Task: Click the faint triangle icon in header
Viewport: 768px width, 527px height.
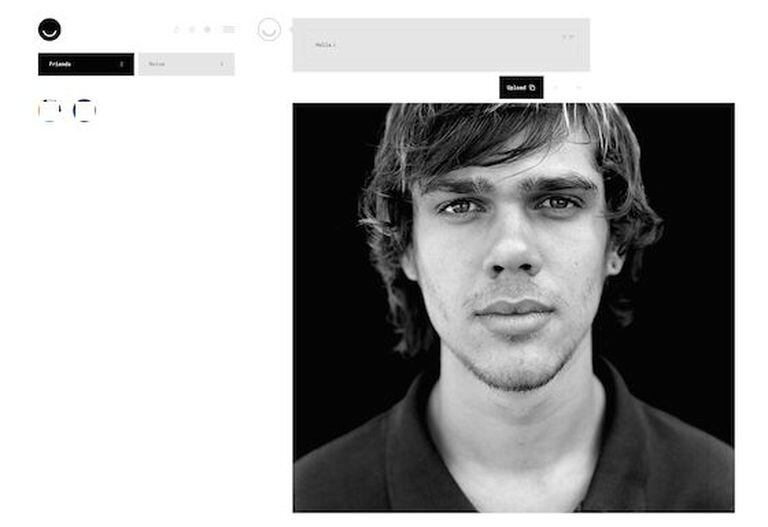Action: [177, 30]
